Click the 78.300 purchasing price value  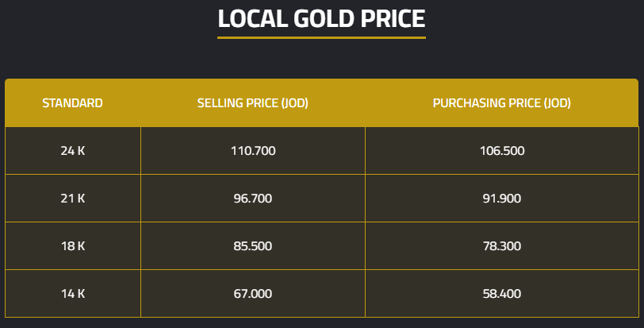[x=501, y=246]
